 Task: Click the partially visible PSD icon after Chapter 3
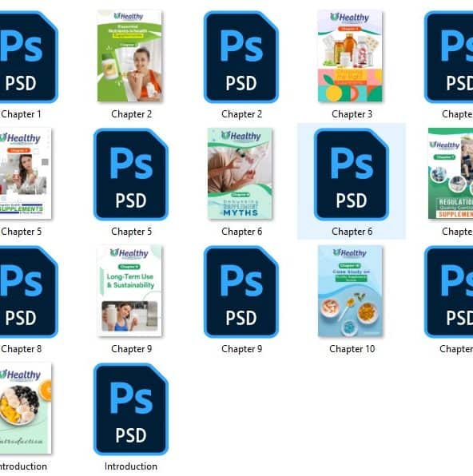point(448,57)
